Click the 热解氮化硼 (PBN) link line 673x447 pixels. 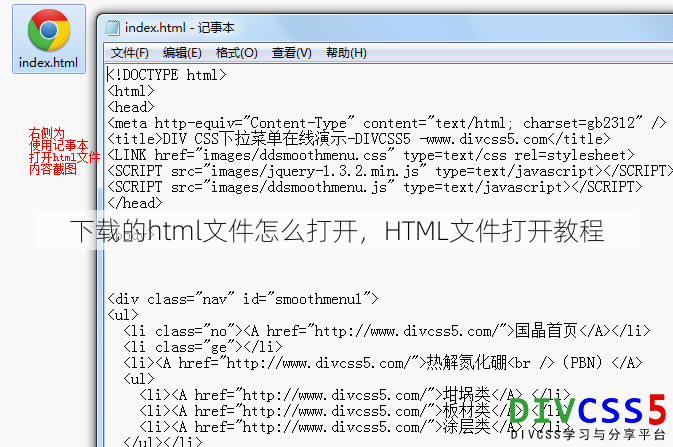(383, 363)
